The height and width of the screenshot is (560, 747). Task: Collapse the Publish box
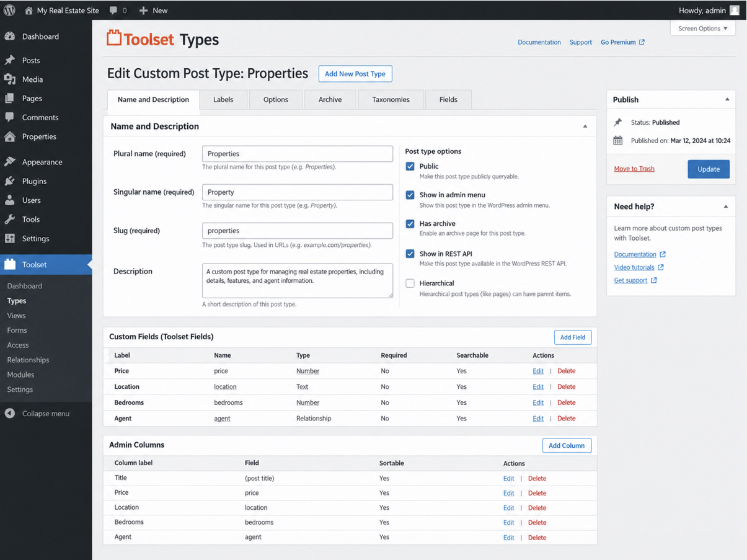click(727, 99)
